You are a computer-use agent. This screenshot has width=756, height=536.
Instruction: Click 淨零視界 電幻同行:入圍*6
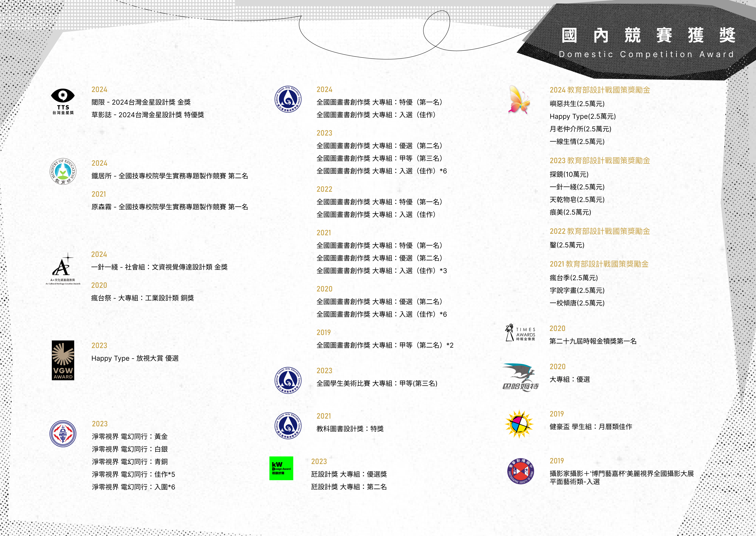click(133, 487)
